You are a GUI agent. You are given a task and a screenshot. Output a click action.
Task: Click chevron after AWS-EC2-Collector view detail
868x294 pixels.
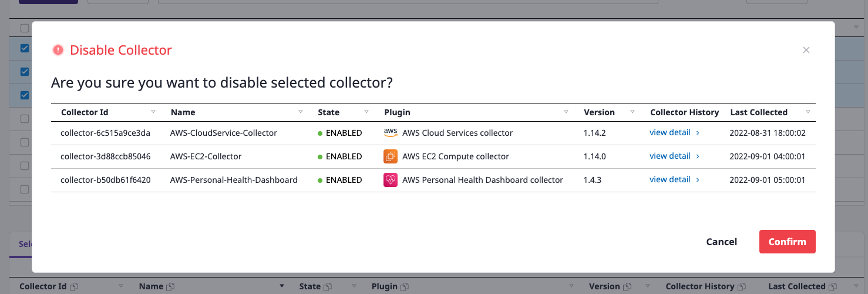(x=698, y=156)
